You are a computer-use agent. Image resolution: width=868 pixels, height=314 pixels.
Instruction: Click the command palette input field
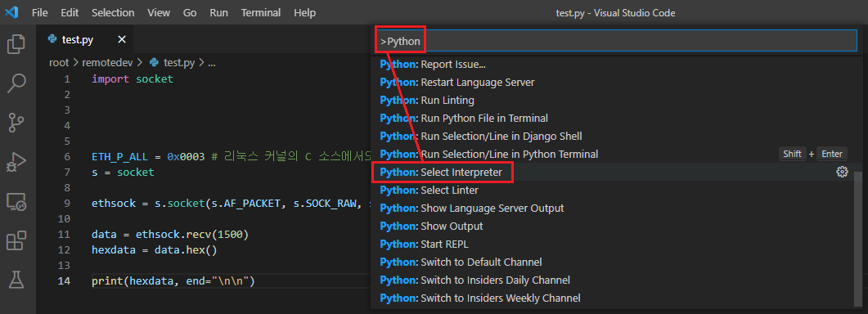pyautogui.click(x=616, y=42)
